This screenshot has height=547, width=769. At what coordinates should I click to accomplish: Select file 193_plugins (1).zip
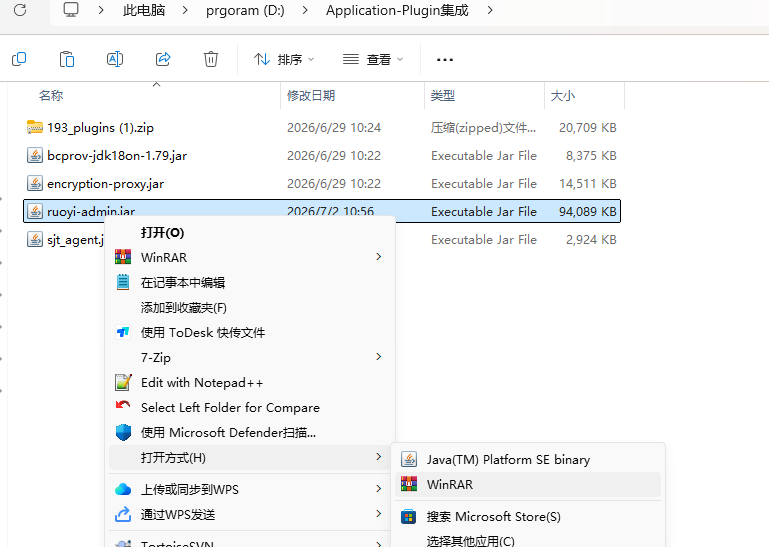101,128
